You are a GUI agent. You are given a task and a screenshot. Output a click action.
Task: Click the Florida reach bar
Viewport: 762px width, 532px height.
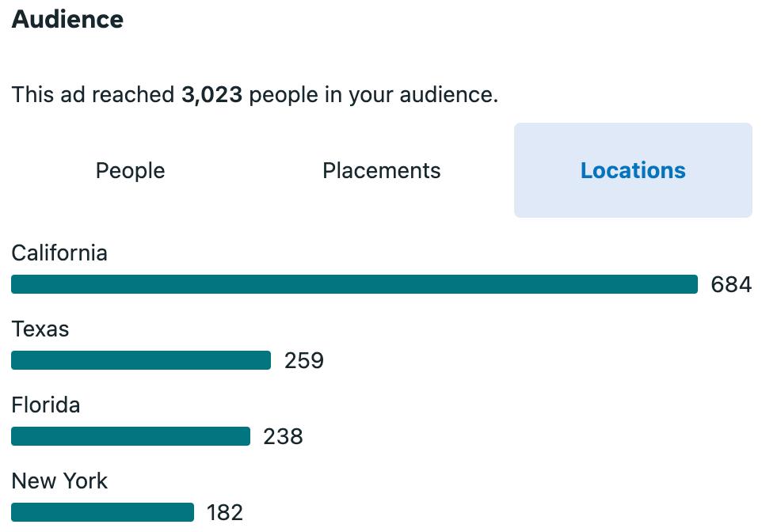coord(131,436)
